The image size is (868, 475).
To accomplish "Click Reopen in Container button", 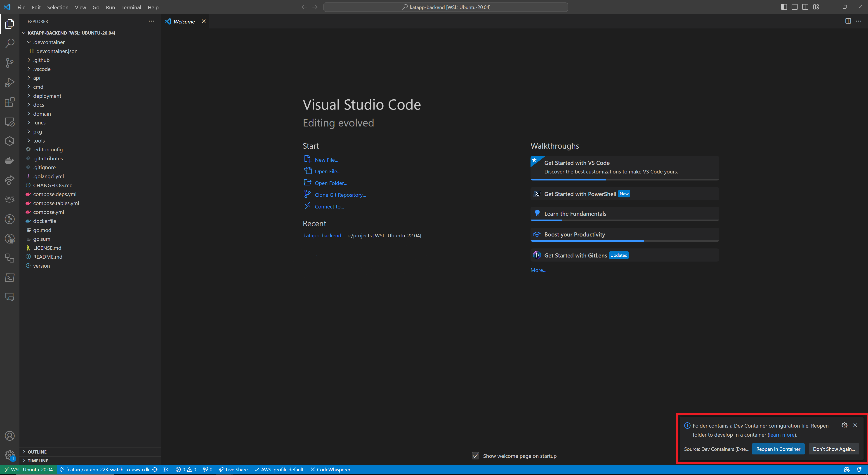I will click(x=778, y=449).
